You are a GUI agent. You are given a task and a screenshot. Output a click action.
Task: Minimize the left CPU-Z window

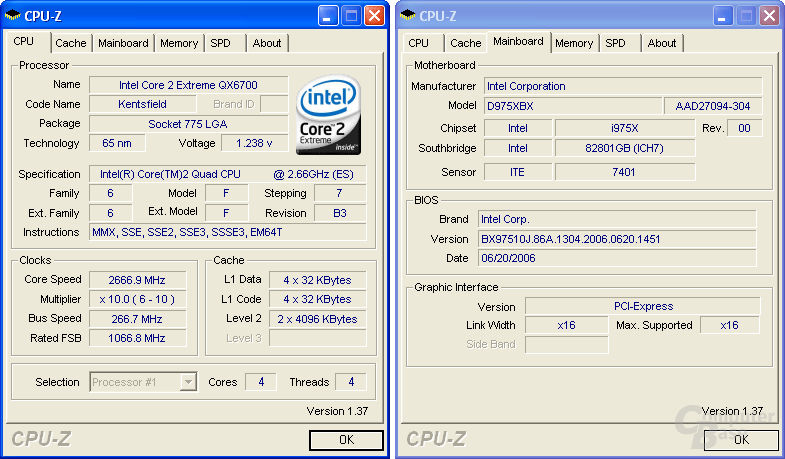coord(328,16)
